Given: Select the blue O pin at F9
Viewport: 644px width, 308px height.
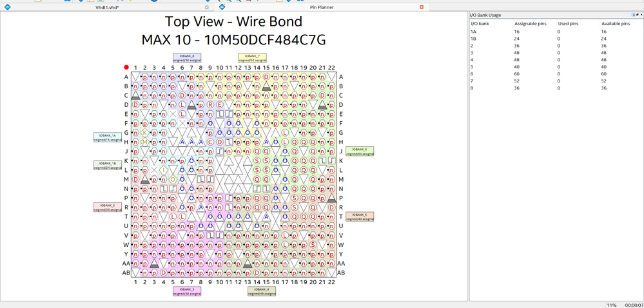Looking at the screenshot, I should (x=210, y=123).
